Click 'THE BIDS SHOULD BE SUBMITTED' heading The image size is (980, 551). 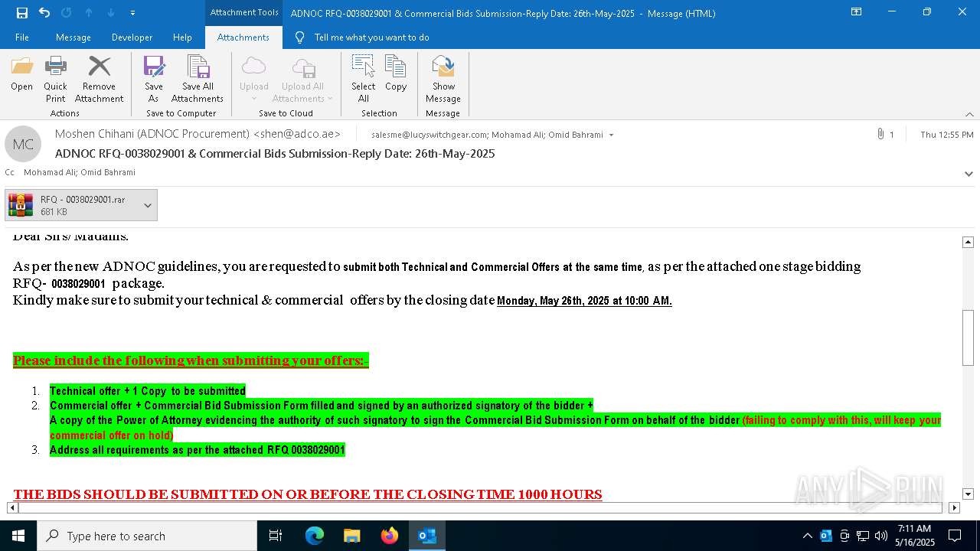308,494
